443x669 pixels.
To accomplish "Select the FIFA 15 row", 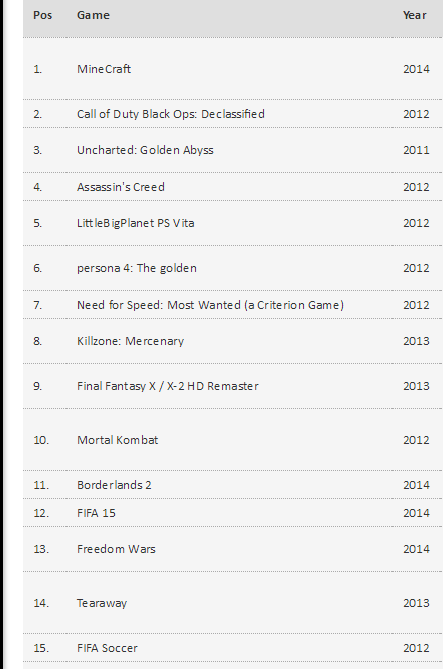I will [233, 513].
